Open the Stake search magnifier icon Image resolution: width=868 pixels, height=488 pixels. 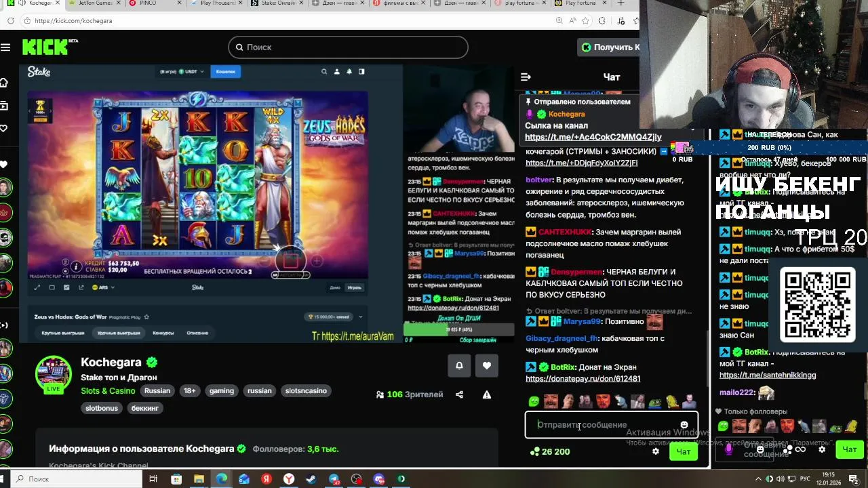[324, 71]
